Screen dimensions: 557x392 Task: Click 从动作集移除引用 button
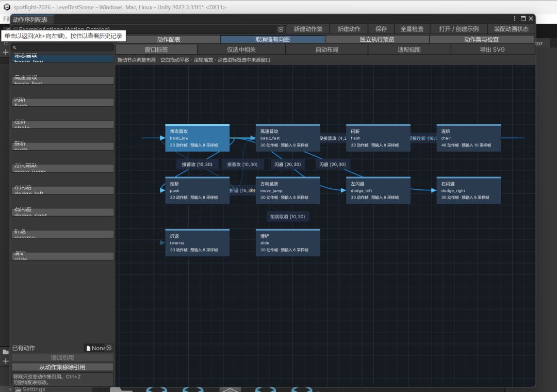[62, 367]
